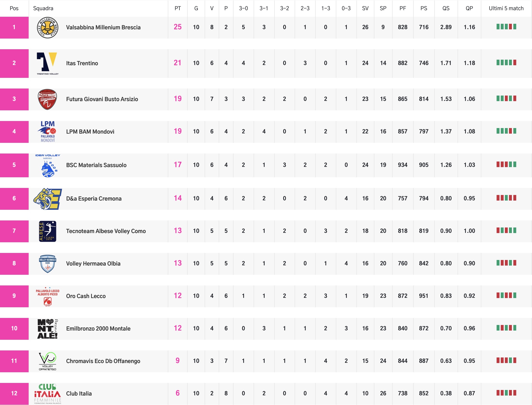Open the Oro Cash Lecco team link

pos(86,296)
